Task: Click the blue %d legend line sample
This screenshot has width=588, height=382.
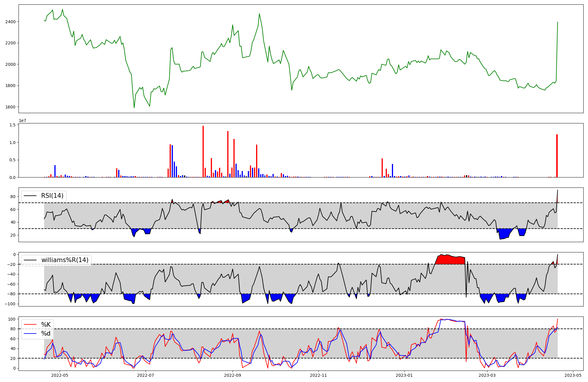Action: (x=30, y=334)
